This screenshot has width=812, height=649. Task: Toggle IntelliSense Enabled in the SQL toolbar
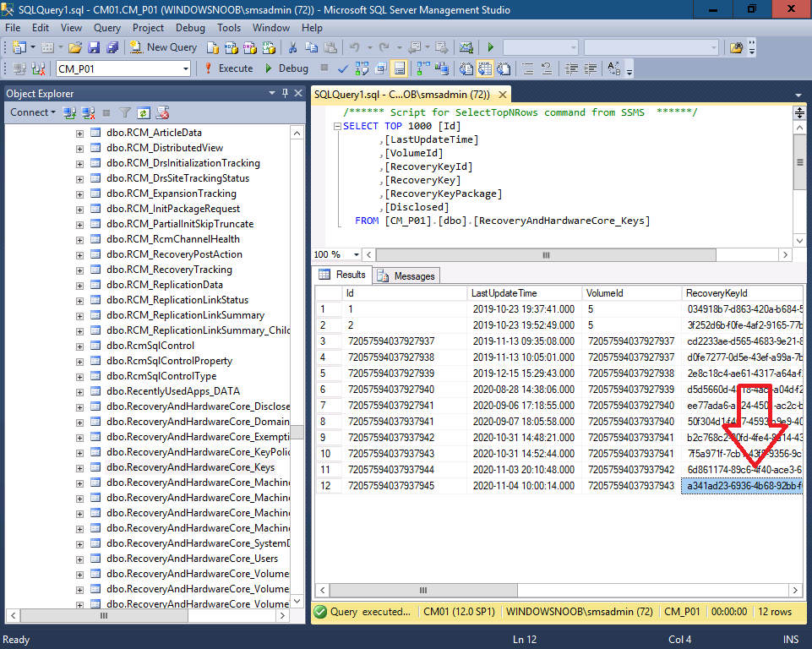(x=400, y=68)
